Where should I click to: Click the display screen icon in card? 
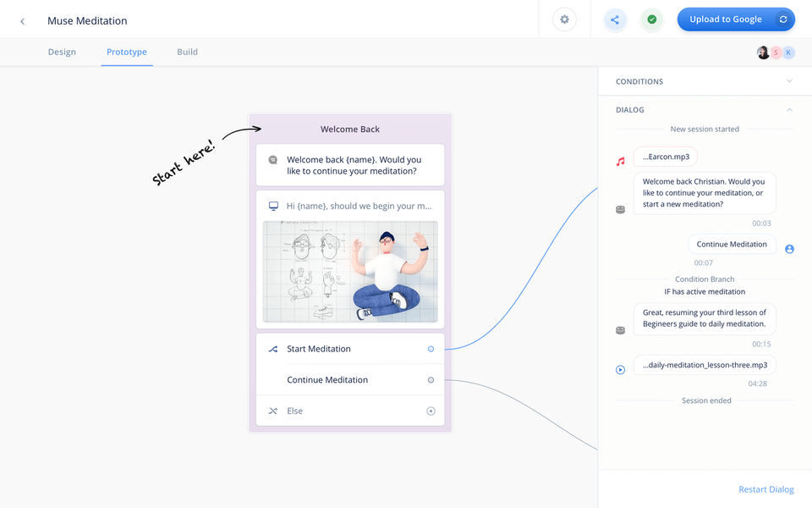click(x=273, y=207)
